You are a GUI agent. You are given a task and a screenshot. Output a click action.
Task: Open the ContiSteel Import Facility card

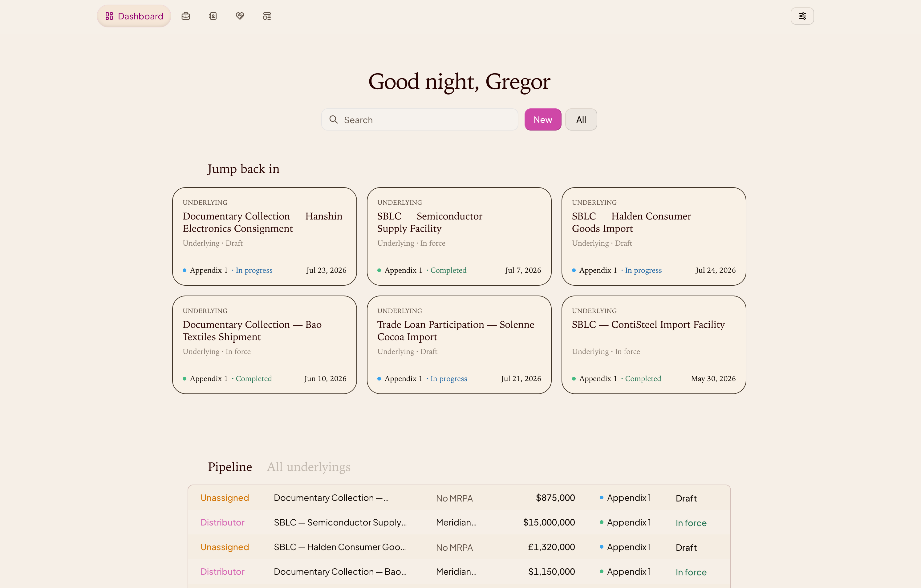654,345
